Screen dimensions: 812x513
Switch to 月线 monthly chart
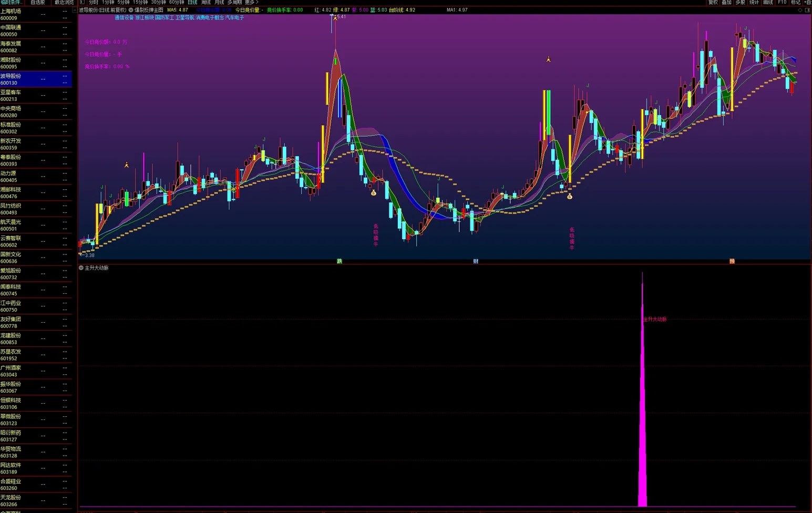pos(219,3)
